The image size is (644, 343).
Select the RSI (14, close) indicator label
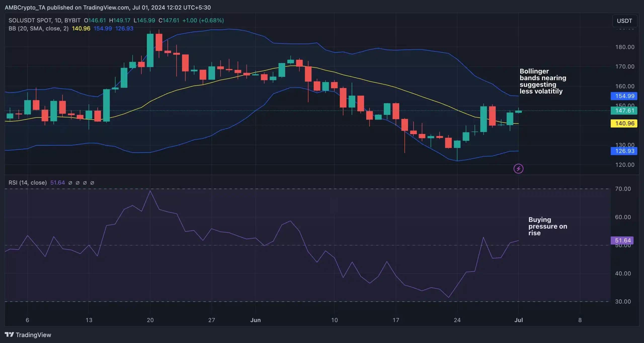click(28, 183)
